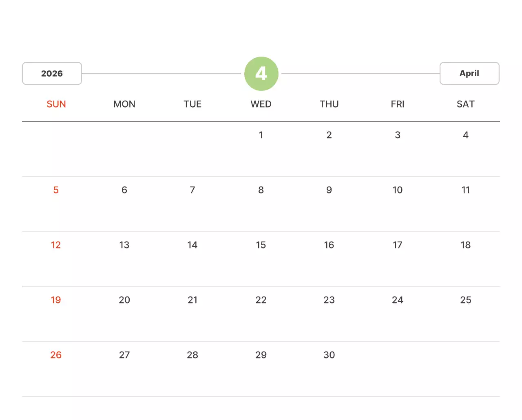Select Friday April 10
522x420 pixels.
coord(397,190)
